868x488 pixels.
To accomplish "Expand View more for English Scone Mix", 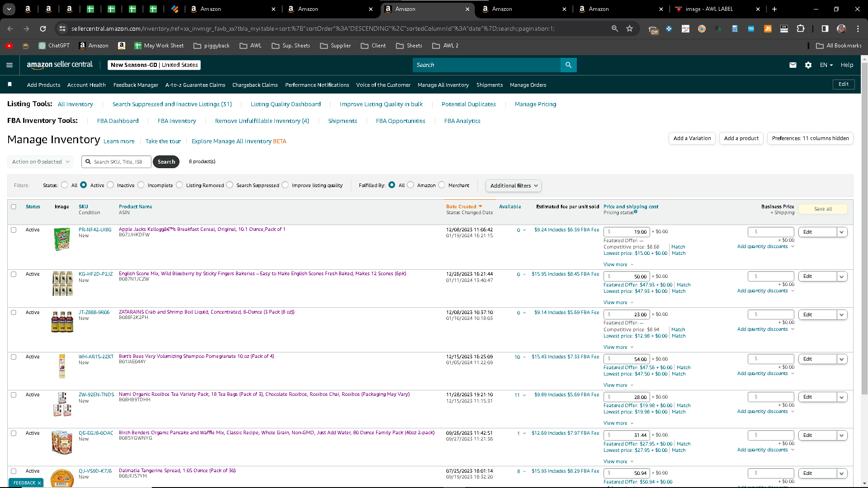I will point(618,303).
